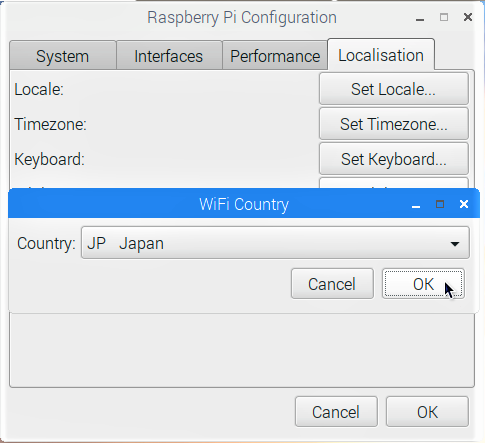Click the Raspberry Pi Configuration title text

[242, 17]
